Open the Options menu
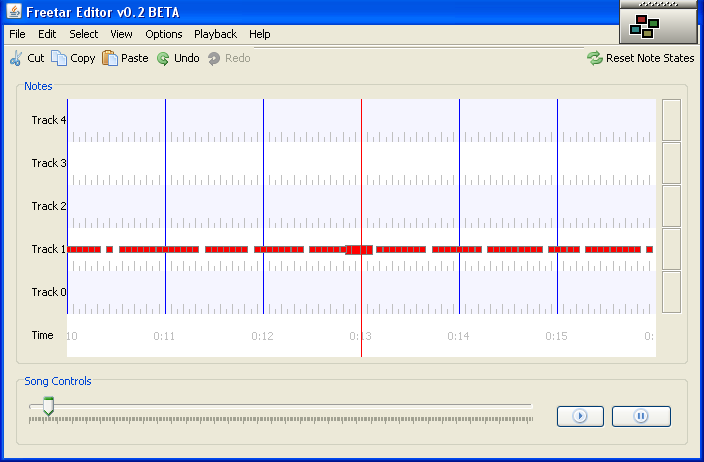Screen dimensions: 704x462 (x=164, y=35)
